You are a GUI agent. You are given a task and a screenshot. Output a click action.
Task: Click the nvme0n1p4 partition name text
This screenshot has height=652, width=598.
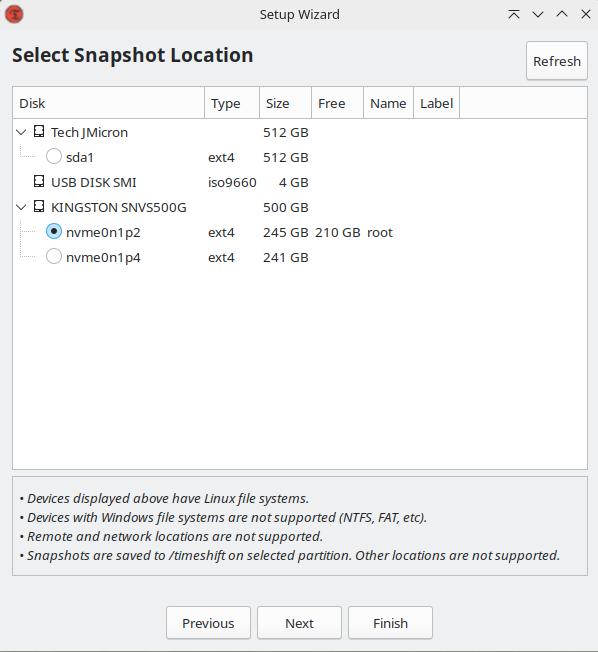(103, 257)
